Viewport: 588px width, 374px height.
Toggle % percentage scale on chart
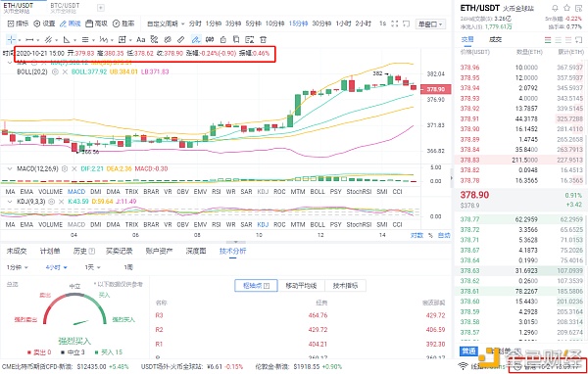point(430,235)
